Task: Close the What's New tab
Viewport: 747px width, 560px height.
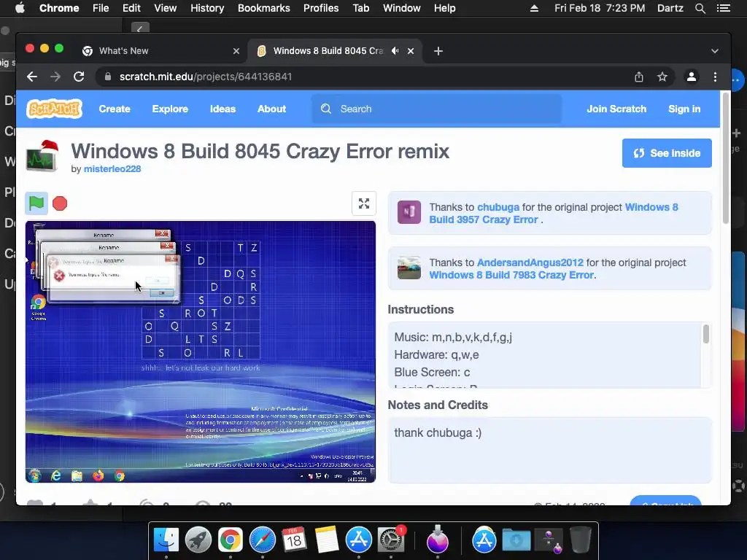Action: pos(236,51)
